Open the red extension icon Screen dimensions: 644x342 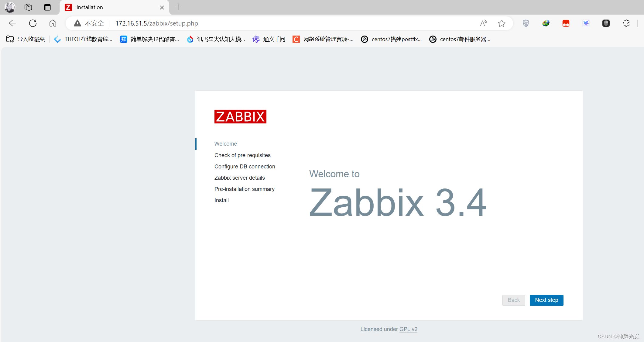pos(566,23)
